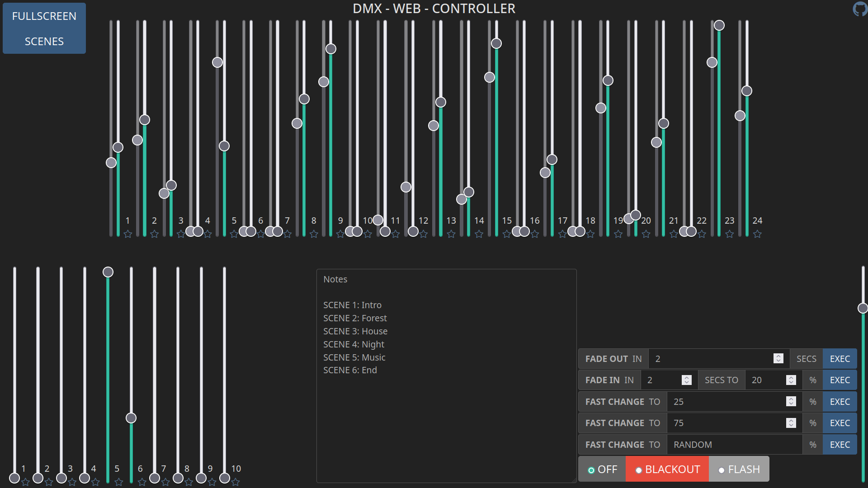Click the star icon under channel 1

[128, 234]
